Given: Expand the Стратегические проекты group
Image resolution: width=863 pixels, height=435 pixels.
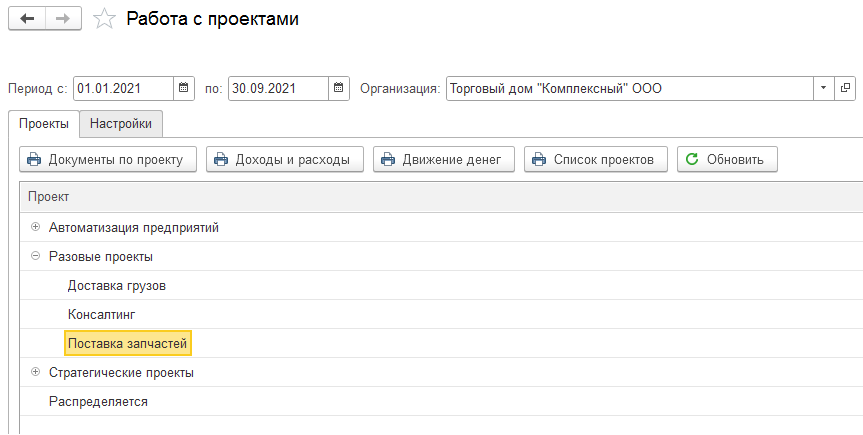Looking at the screenshot, I should (36, 372).
